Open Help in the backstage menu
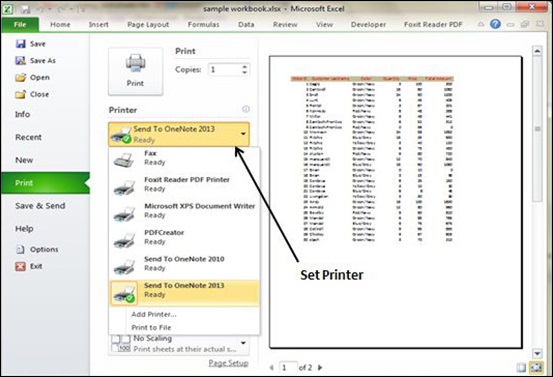 [x=24, y=229]
